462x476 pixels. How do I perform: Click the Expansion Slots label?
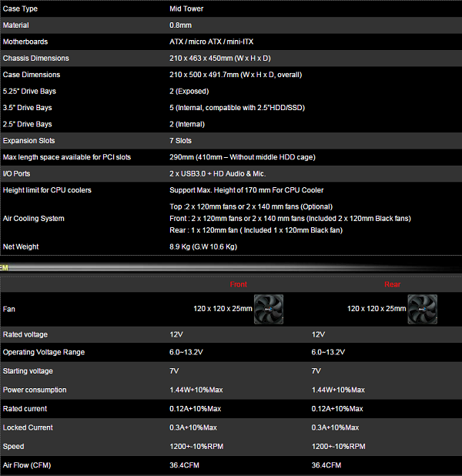click(28, 140)
